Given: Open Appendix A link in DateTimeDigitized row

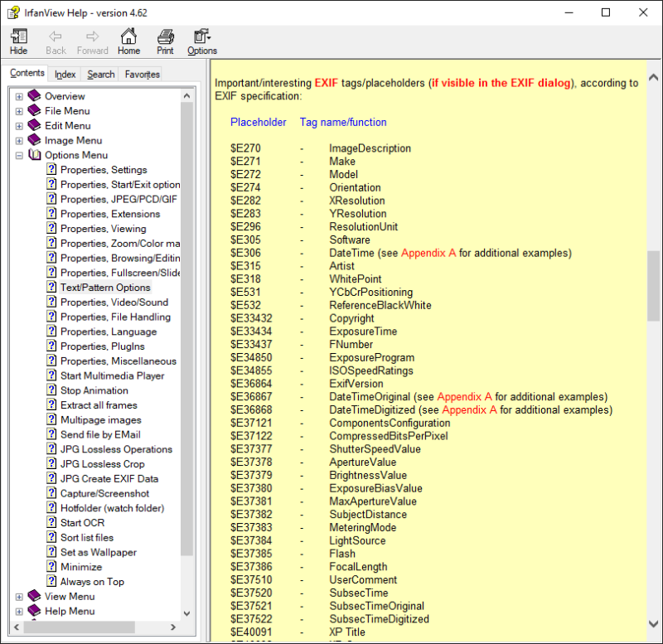Looking at the screenshot, I should pos(469,409).
